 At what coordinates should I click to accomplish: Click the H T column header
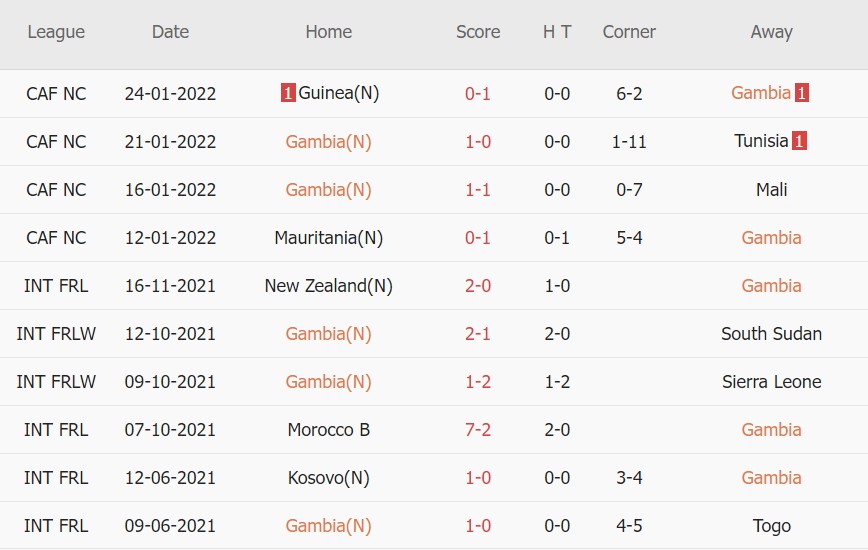pyautogui.click(x=557, y=32)
